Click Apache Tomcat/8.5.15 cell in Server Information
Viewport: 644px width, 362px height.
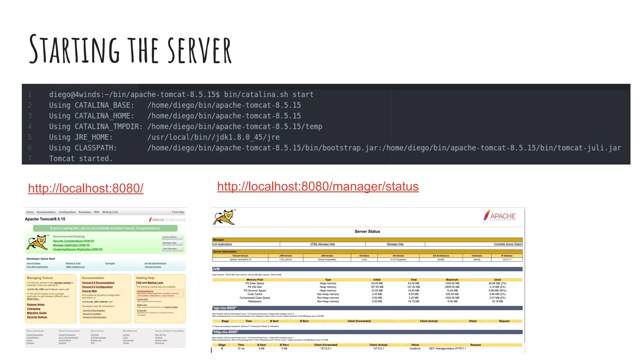pyautogui.click(x=240, y=260)
